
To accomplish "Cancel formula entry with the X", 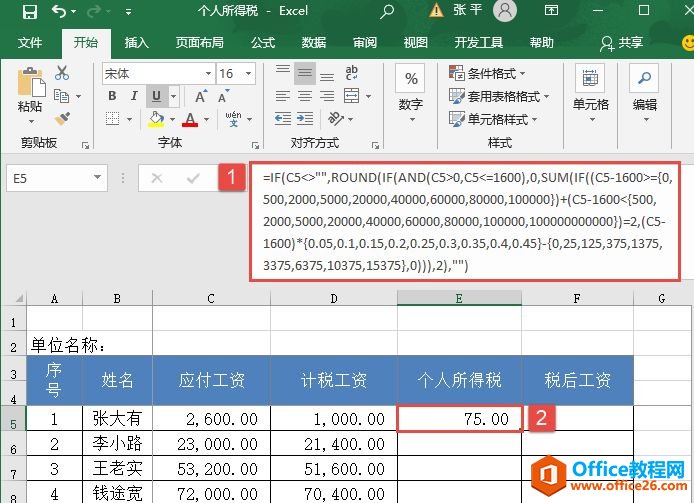I will 157,178.
